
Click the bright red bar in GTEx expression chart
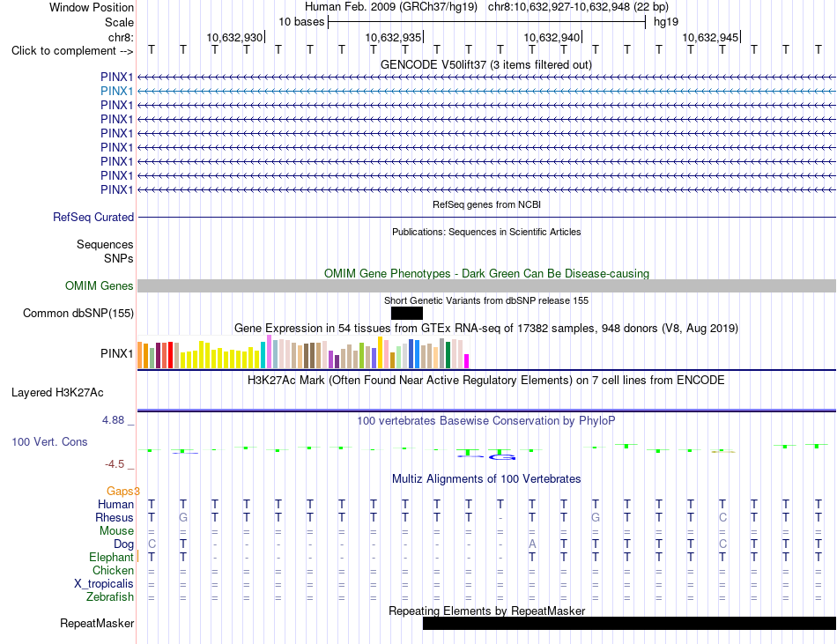point(170,355)
